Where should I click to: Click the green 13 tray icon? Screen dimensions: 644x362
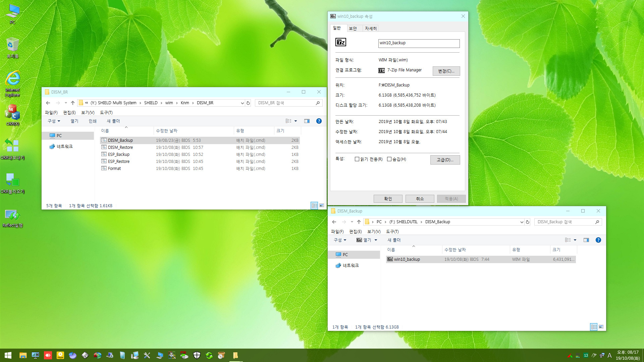point(586,355)
